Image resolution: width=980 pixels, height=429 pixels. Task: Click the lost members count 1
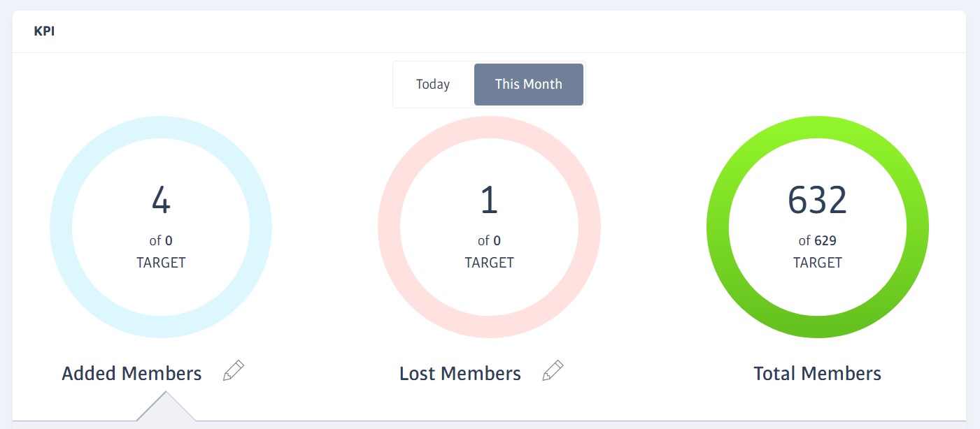[489, 201]
